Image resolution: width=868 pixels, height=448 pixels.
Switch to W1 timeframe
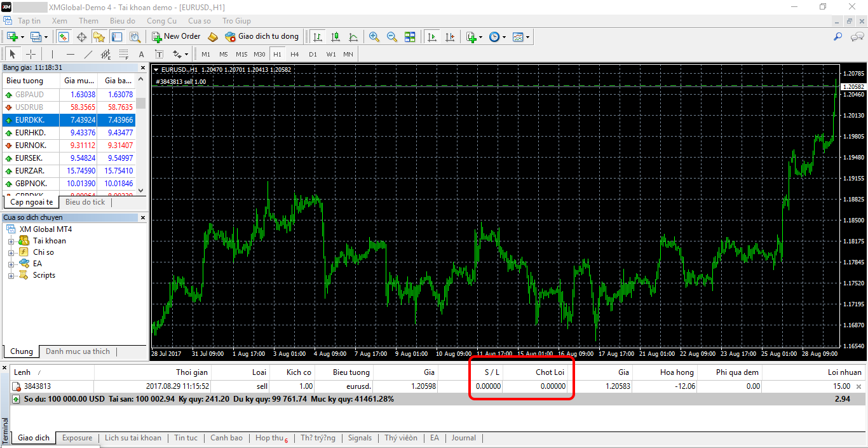[331, 54]
